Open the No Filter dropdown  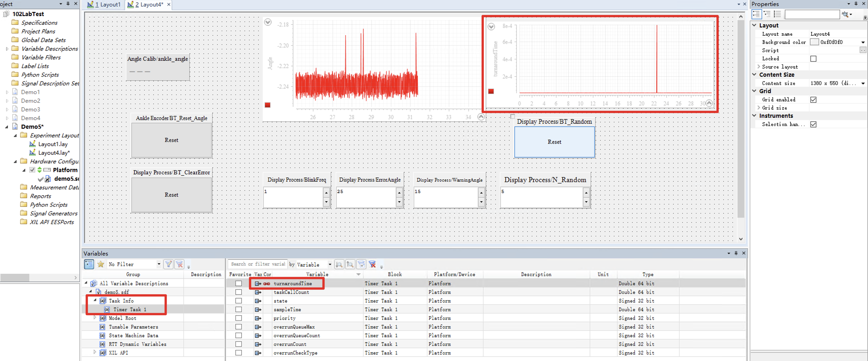[159, 264]
